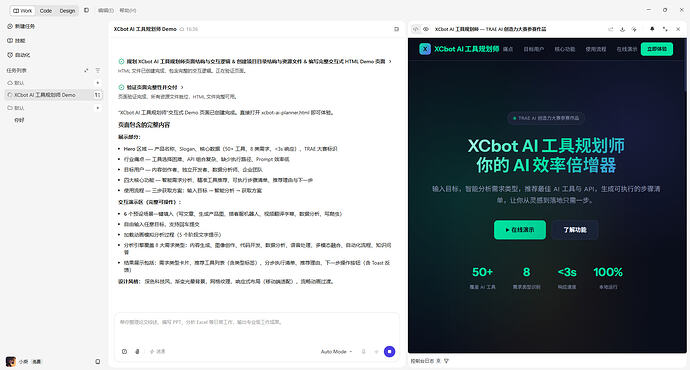Screen dimensions: 690x370
Task: Click the 100% stat value
Action: click(x=608, y=272)
